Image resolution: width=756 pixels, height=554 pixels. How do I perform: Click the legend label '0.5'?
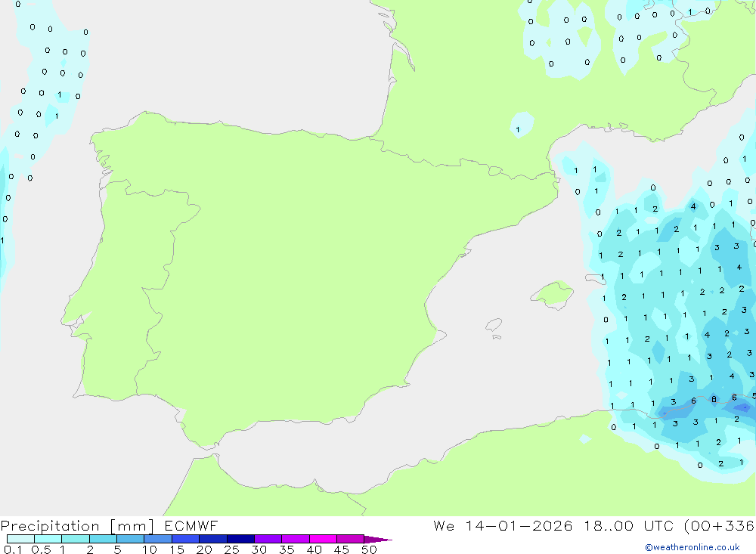41,549
